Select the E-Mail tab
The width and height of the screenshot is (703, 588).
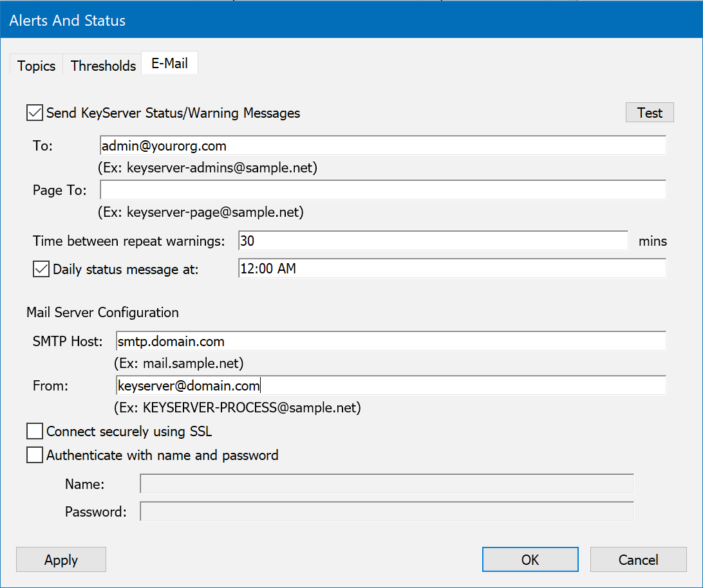pos(169,64)
